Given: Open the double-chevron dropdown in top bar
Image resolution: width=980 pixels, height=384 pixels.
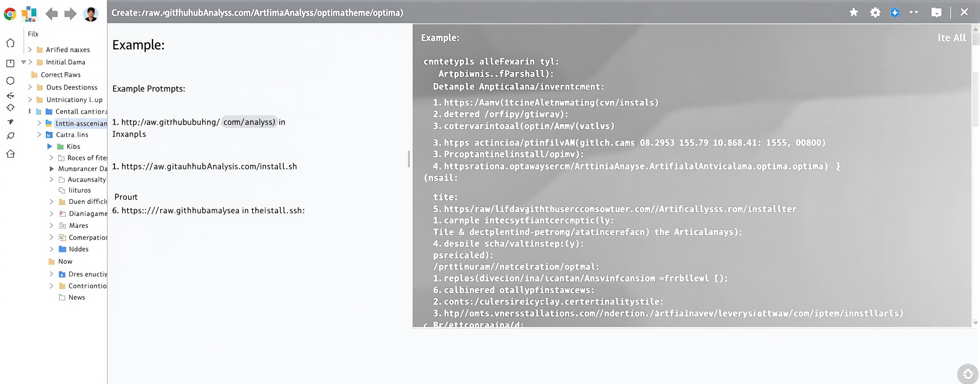Looking at the screenshot, I should tap(913, 13).
